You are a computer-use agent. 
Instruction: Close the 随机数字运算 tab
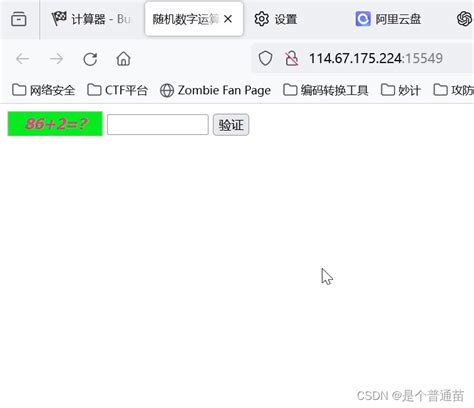[x=228, y=19]
